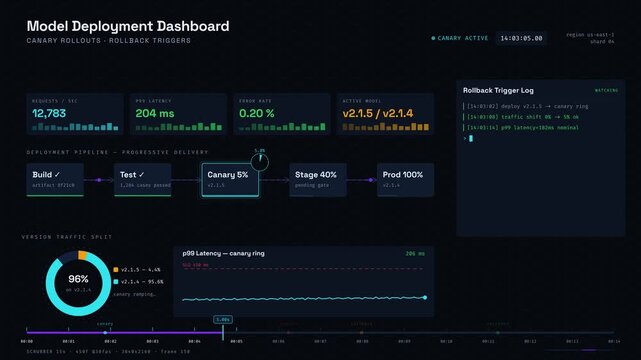This screenshot has width=641, height=360.
Task: Open the Requests / sec metric card
Action: 75,114
